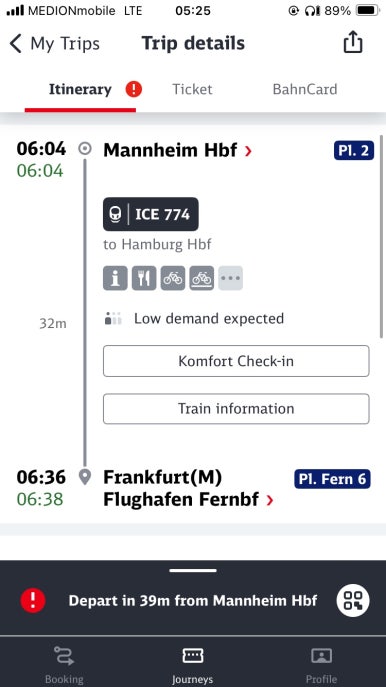Switch to the BahnCard tab
Image resolution: width=386 pixels, height=687 pixels.
pos(305,89)
